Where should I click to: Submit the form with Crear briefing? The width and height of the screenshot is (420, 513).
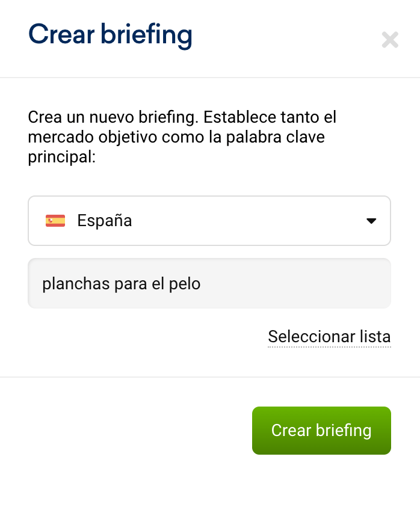(x=321, y=431)
